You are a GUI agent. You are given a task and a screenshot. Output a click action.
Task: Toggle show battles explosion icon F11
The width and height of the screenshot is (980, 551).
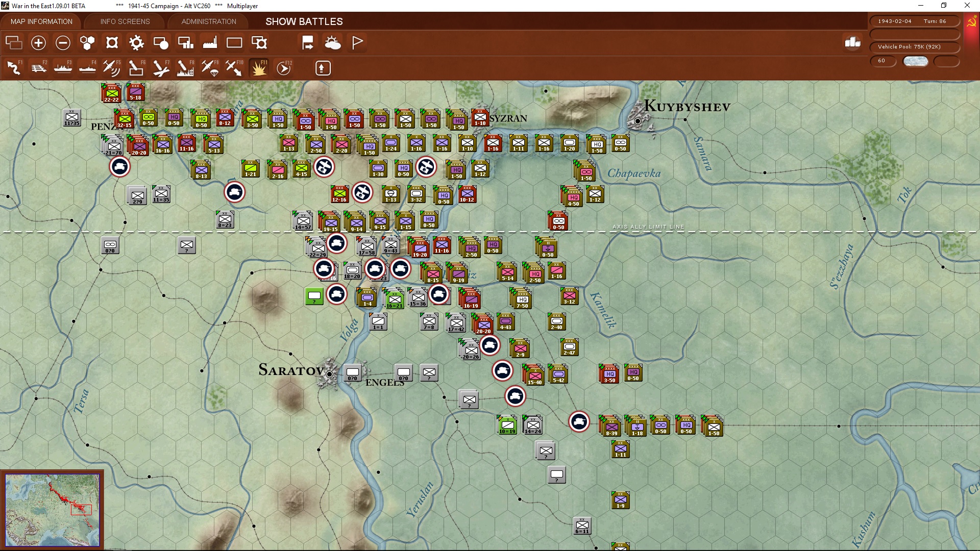pos(259,68)
